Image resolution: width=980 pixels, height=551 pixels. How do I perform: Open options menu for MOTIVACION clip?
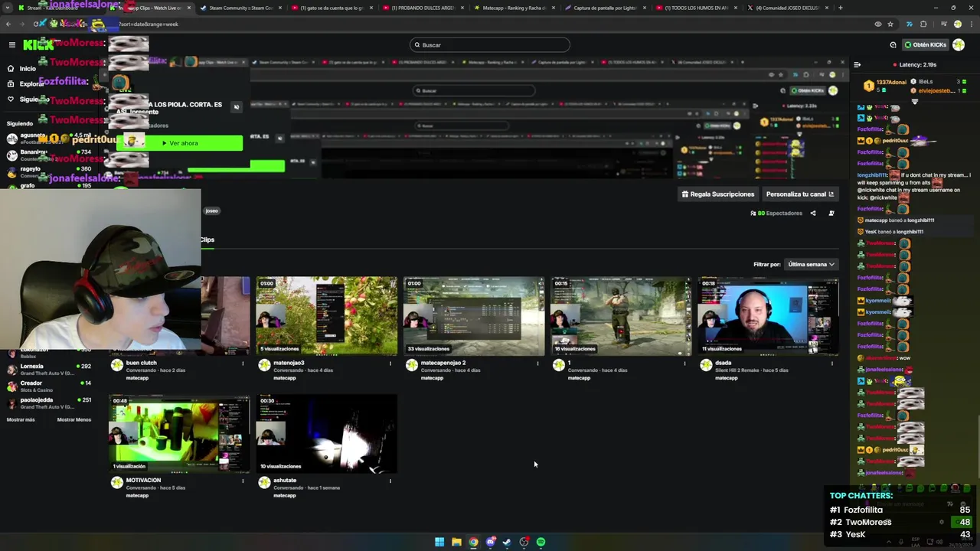coord(243,481)
